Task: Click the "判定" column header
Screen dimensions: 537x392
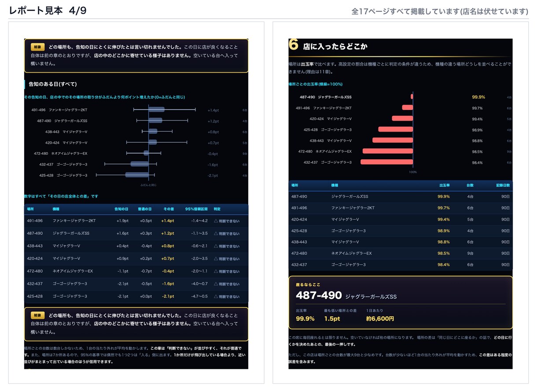Action: 217,209
